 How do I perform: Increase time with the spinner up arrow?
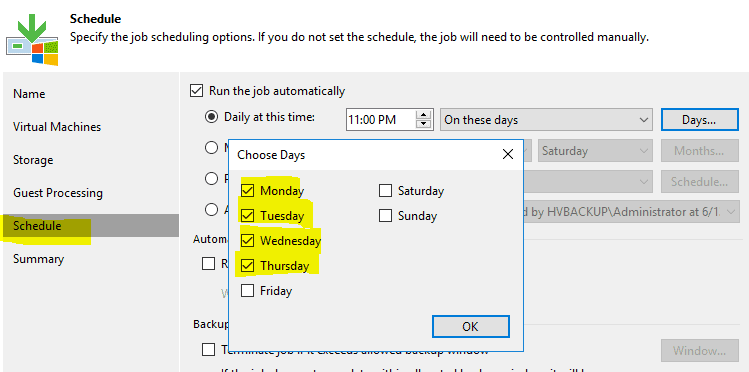point(423,115)
